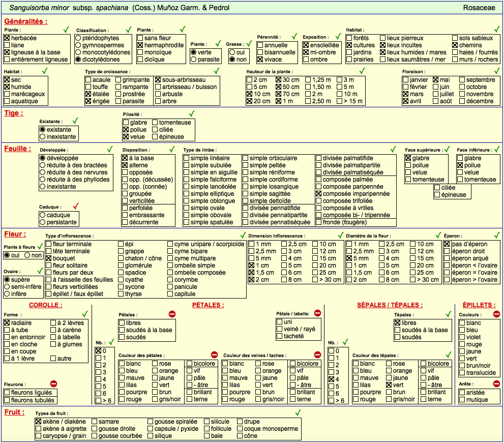This screenshot has width=504, height=443.
Task: Click the green checkmark beside Types de fruit
Action: pos(298,412)
